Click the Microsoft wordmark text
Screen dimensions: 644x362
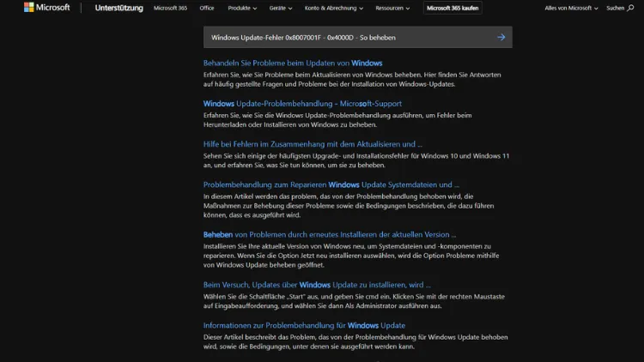click(52, 8)
